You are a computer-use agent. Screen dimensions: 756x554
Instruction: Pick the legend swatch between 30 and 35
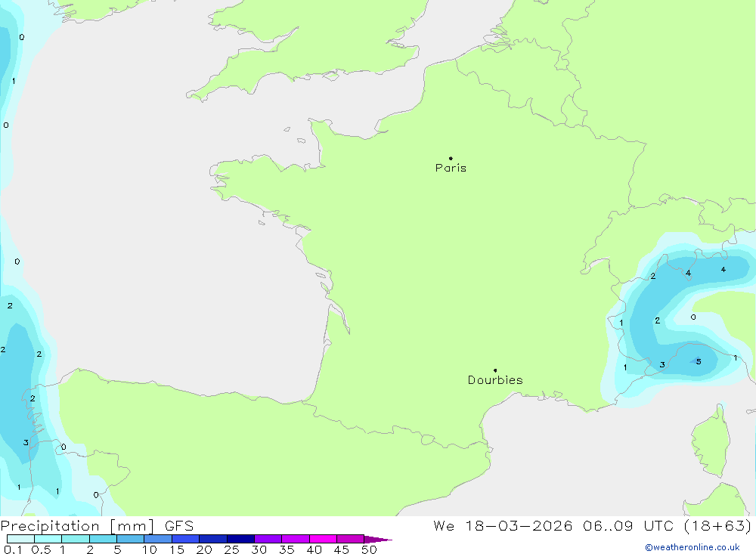[x=268, y=539]
